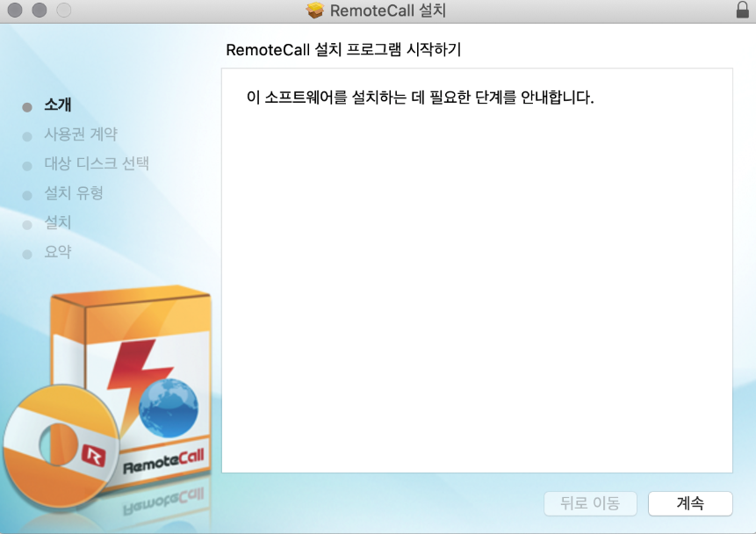
Task: Select the 사용권 계약 step
Action: tap(81, 134)
